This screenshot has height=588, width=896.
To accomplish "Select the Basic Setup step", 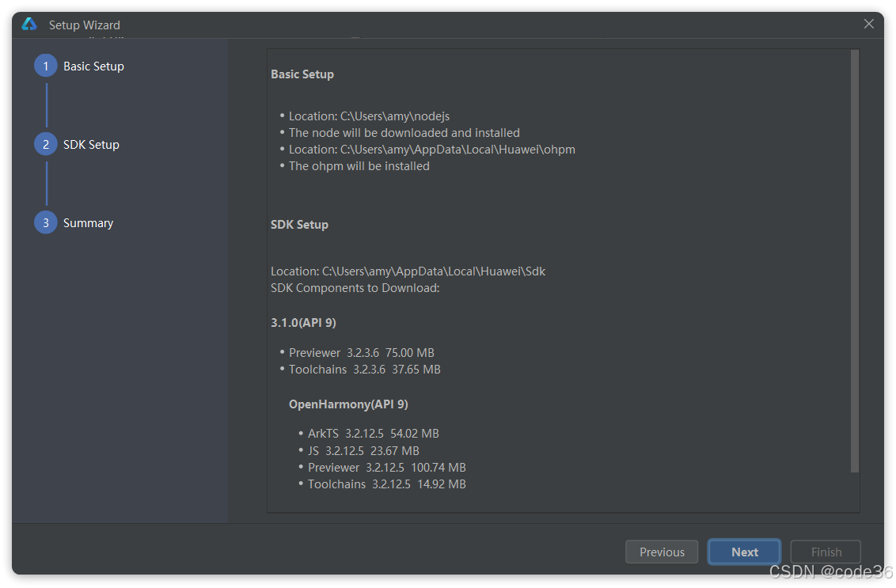I will pyautogui.click(x=93, y=66).
